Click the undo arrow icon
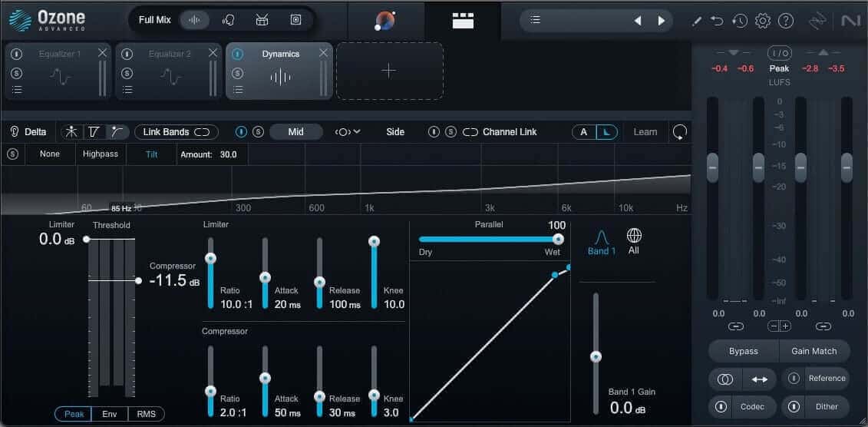The image size is (868, 427). [x=718, y=21]
